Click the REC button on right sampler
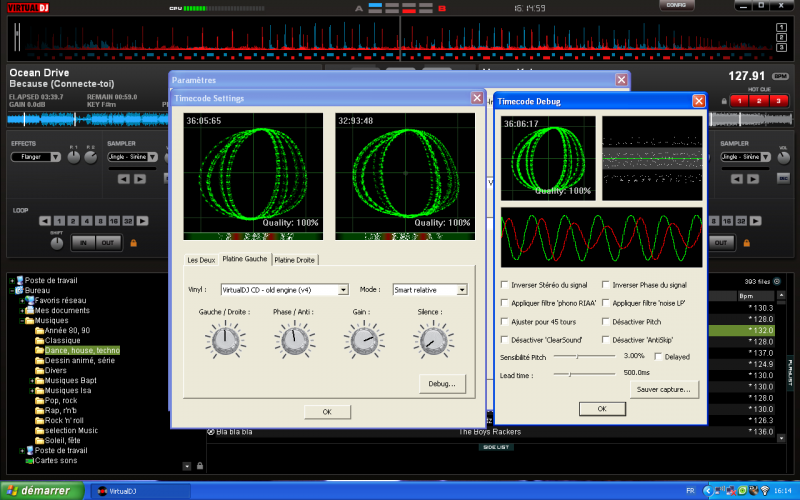The width and height of the screenshot is (800, 500). point(783,178)
